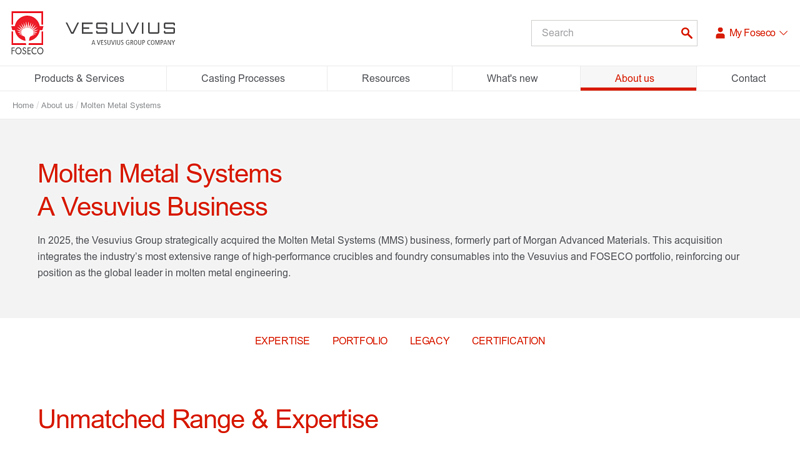
Task: Expand the My Foseco dropdown chevron
Action: 783,33
